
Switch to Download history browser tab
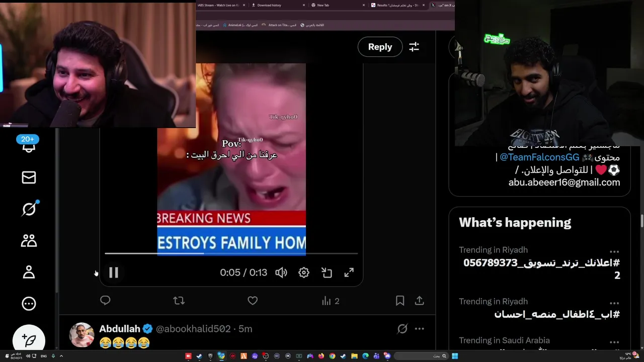278,5
